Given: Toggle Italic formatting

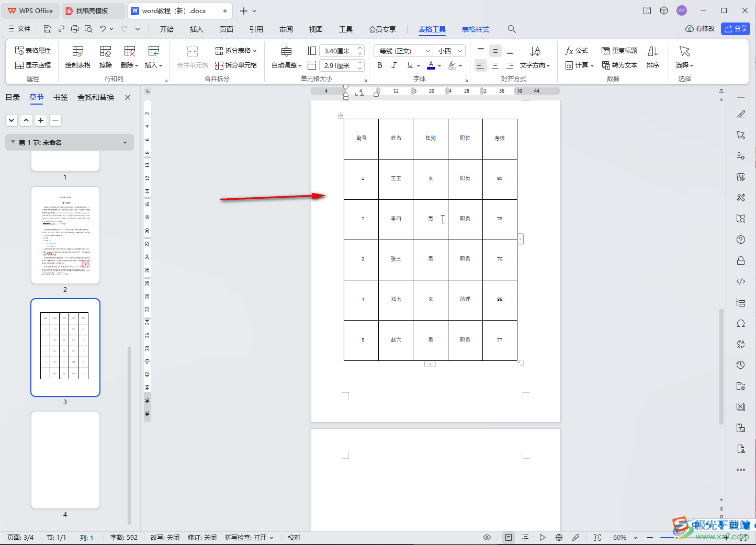Looking at the screenshot, I should point(394,65).
